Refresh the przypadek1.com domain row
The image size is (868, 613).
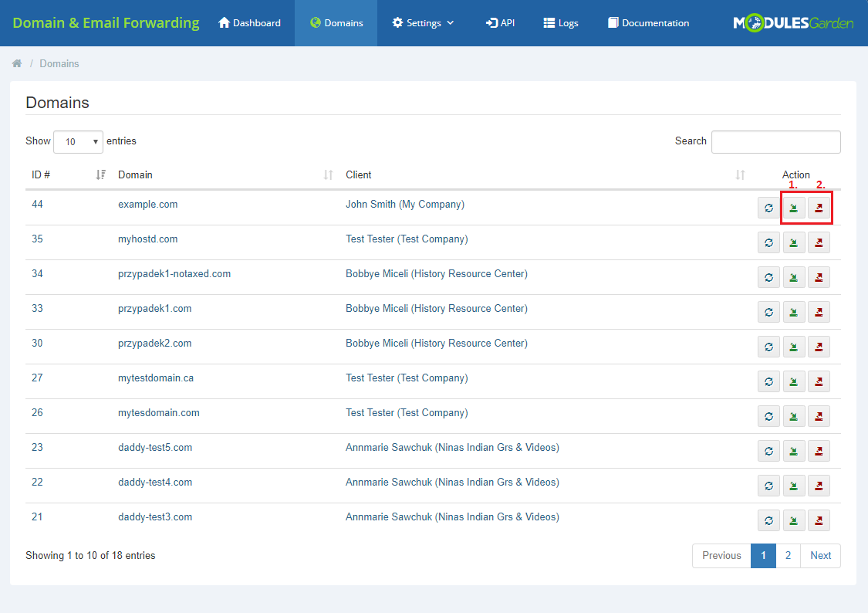coord(769,313)
